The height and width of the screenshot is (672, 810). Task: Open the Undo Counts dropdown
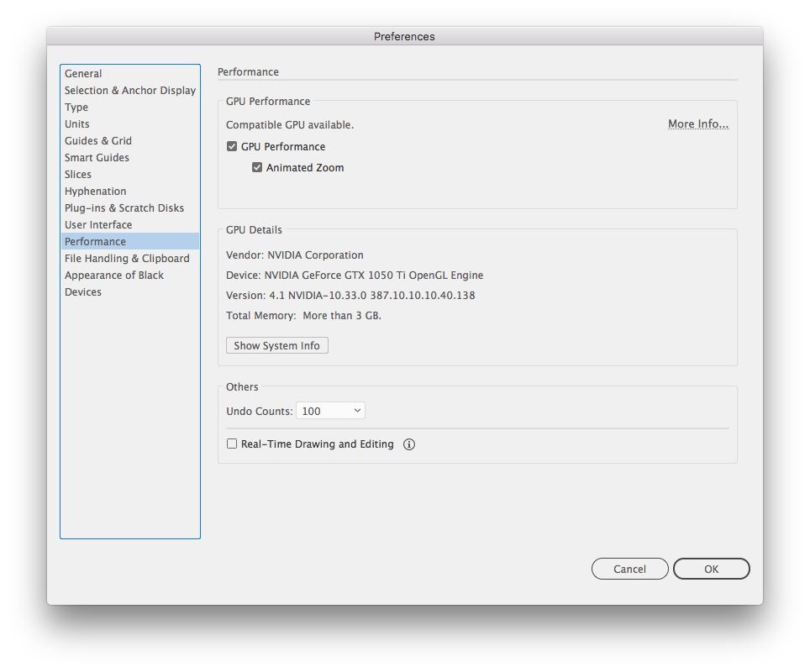[330, 411]
